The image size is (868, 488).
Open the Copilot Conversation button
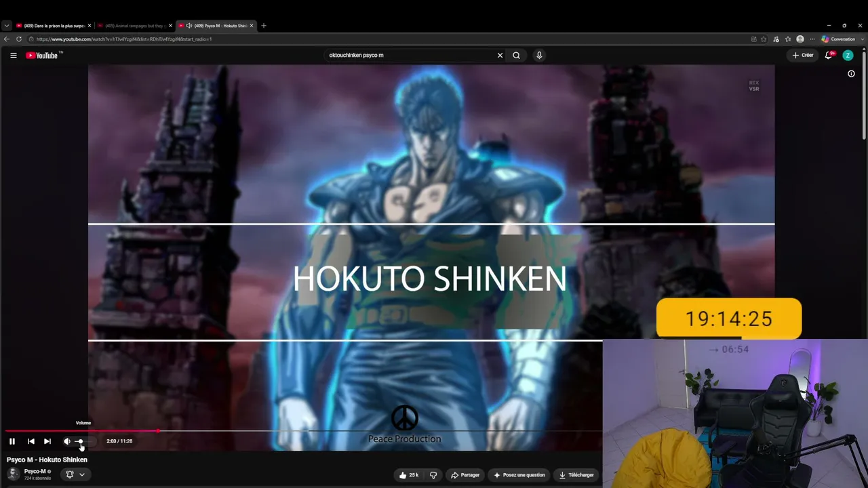[x=838, y=39]
